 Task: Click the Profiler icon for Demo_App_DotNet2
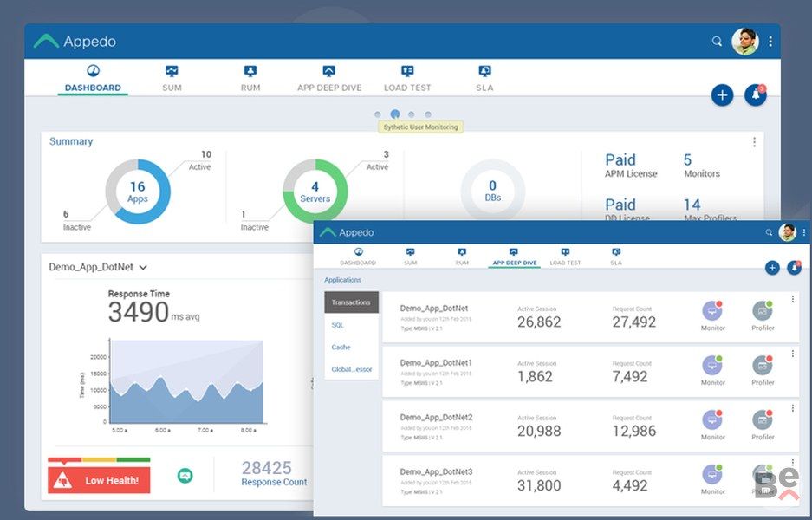pos(763,419)
